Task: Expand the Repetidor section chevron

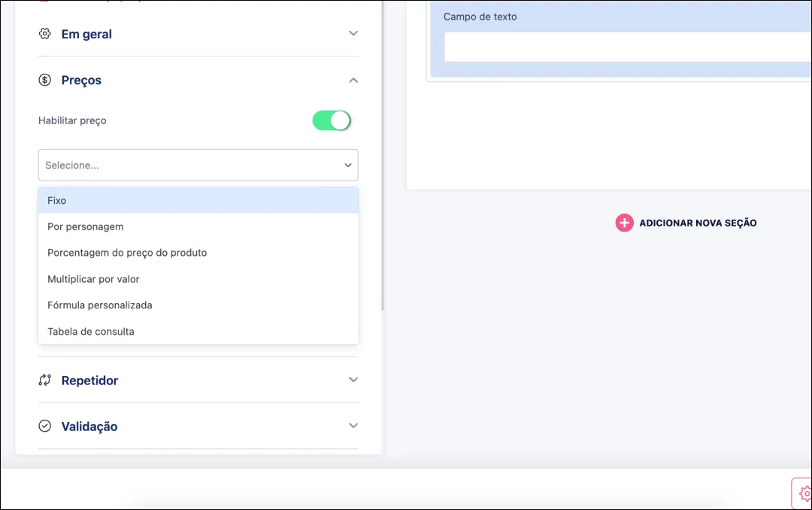Action: click(x=353, y=380)
